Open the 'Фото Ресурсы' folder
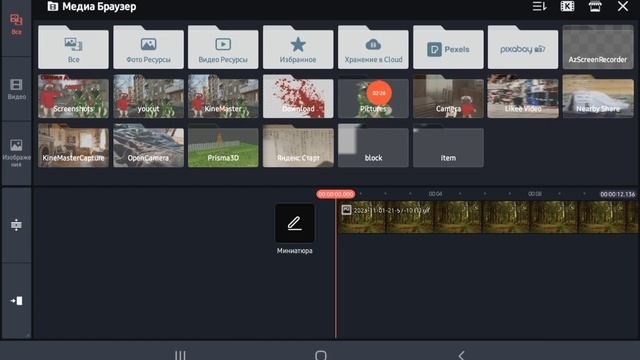The image size is (640, 360). point(149,47)
